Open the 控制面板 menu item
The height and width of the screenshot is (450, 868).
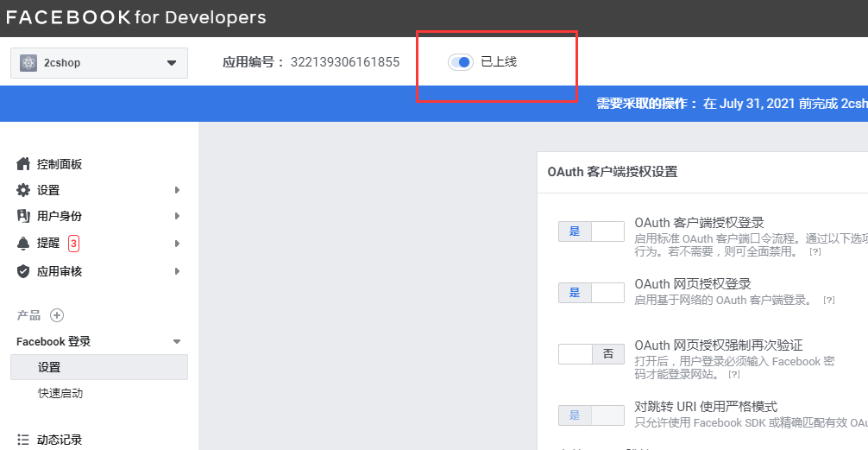point(60,164)
